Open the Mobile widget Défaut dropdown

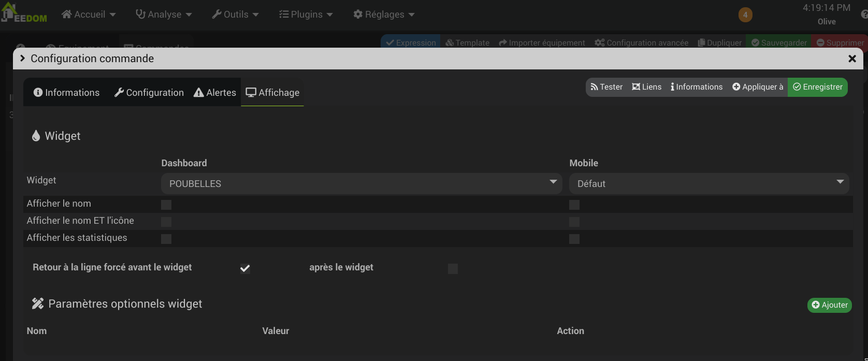tap(709, 184)
